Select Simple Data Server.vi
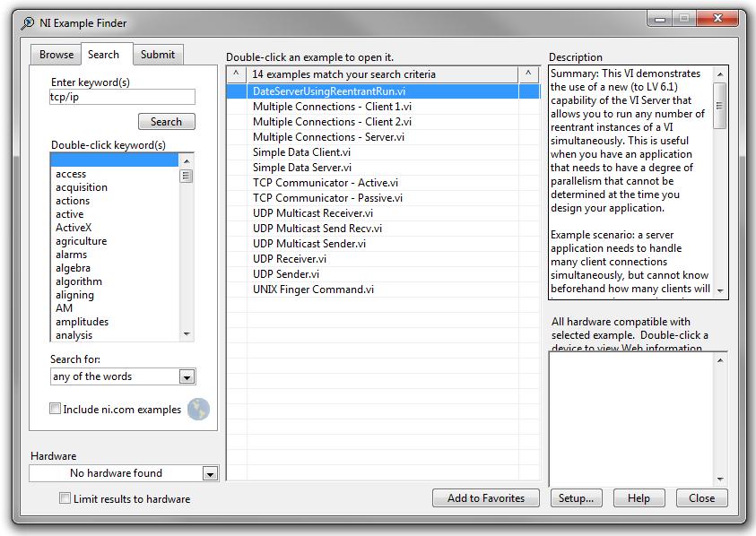 [383, 168]
